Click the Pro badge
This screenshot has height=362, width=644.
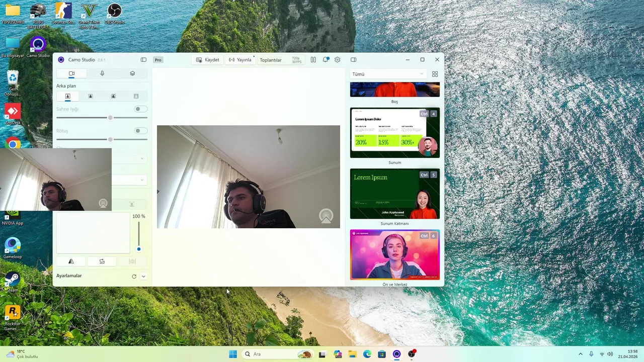[158, 60]
